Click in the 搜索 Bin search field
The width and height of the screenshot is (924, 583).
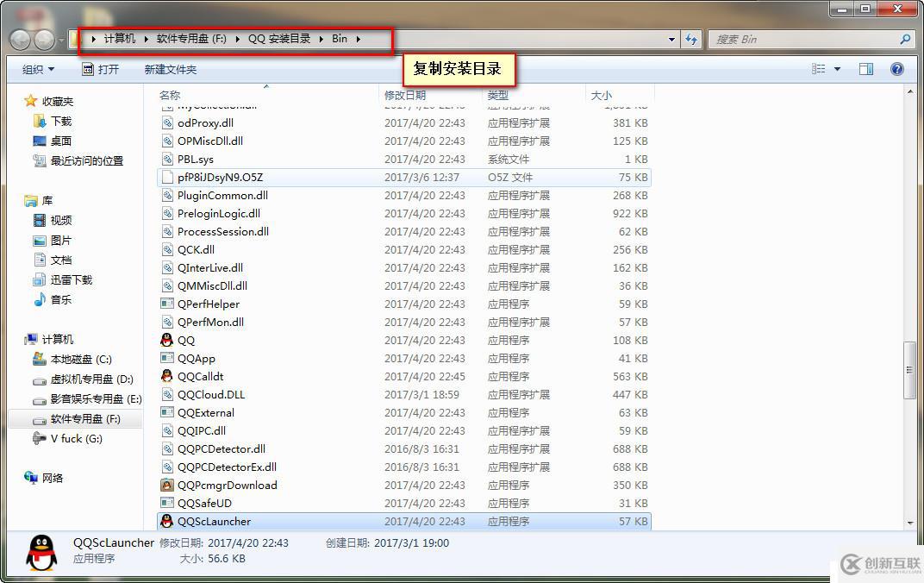click(x=804, y=40)
